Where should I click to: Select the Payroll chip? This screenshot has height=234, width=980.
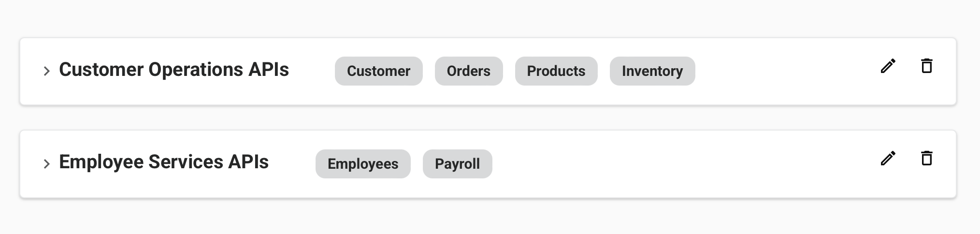[457, 164]
